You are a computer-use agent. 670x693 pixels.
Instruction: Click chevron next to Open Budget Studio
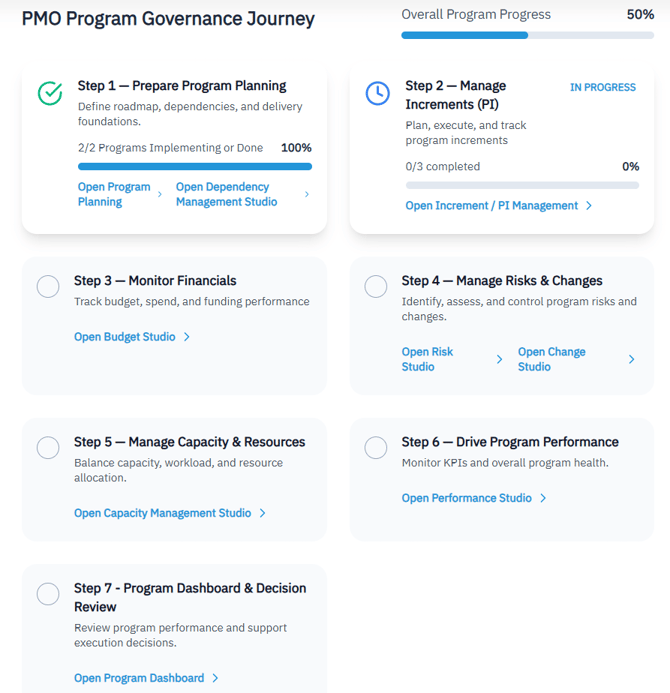click(187, 337)
